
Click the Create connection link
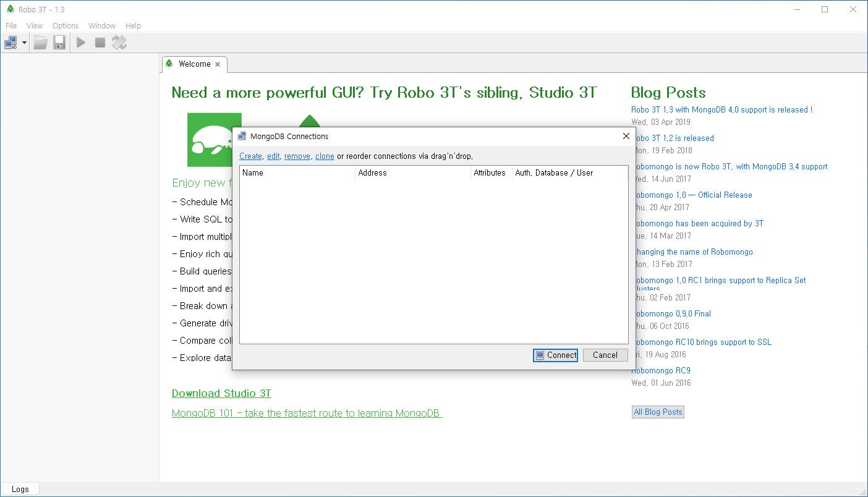[250, 156]
